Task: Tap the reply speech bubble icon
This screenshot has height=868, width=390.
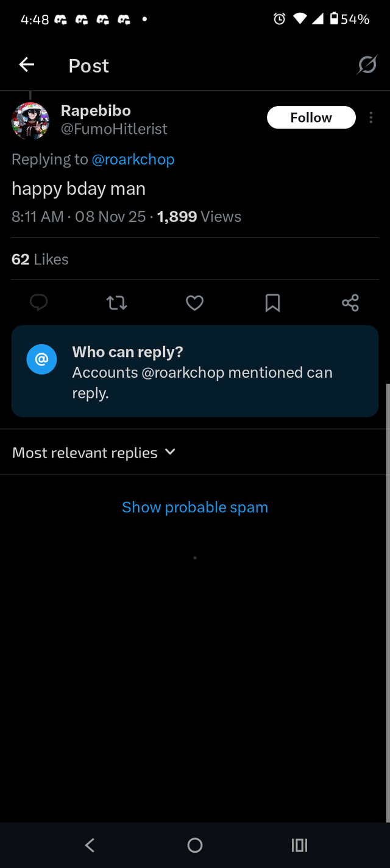Action: click(x=38, y=302)
